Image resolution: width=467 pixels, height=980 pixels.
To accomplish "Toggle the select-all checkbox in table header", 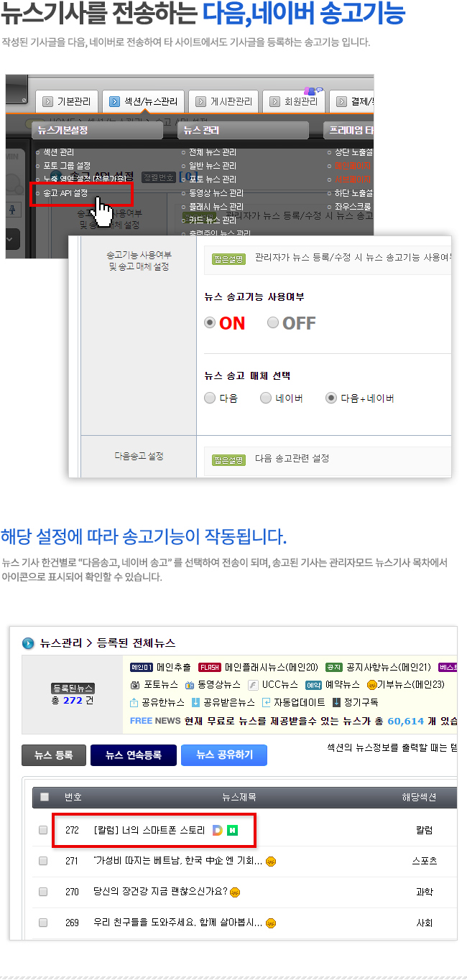I will point(45,797).
